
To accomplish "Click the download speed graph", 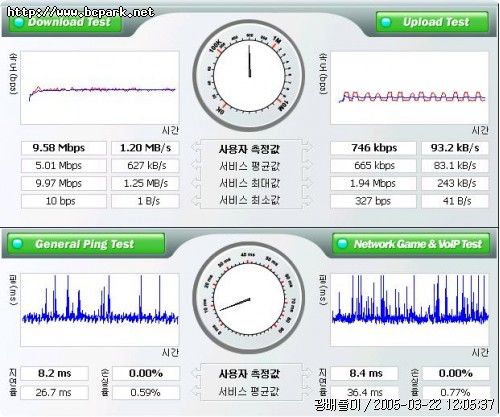I will pos(100,88).
